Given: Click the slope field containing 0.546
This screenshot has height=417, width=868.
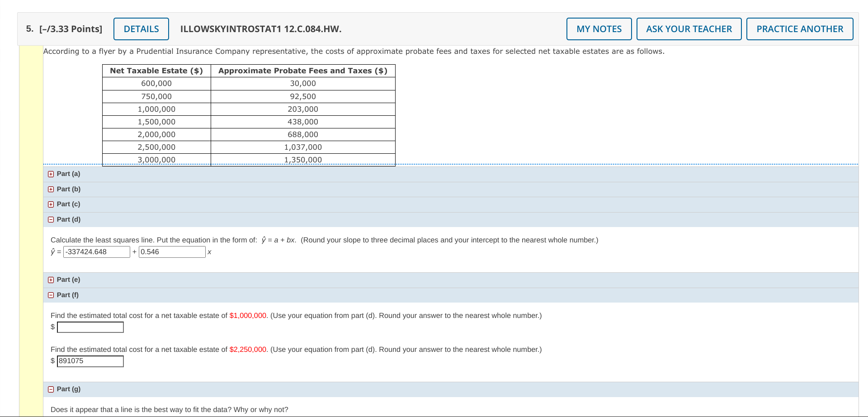Looking at the screenshot, I should (172, 252).
